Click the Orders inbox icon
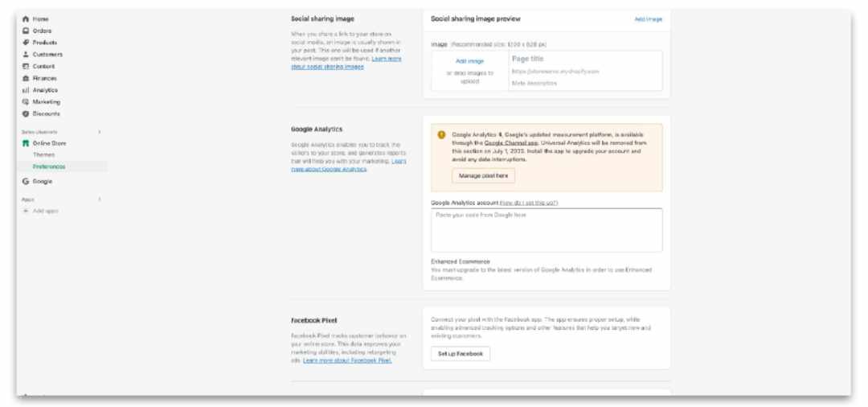Viewport: 868px width, 407px height. 26,31
